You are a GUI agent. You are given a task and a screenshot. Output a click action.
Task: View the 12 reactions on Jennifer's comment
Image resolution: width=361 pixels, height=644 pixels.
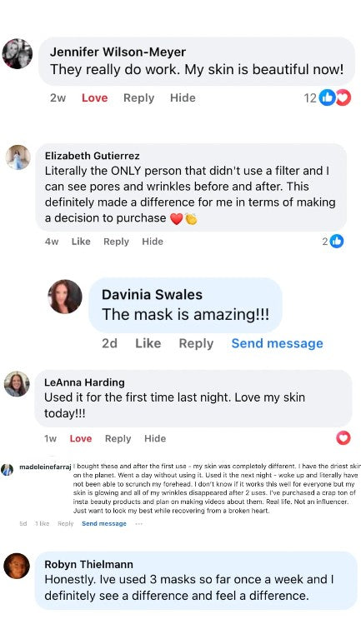pos(328,97)
